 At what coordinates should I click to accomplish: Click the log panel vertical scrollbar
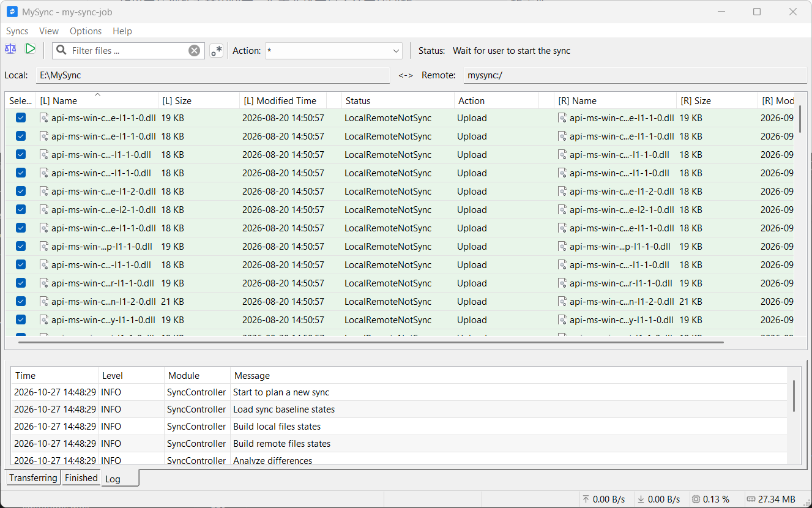pos(794,396)
